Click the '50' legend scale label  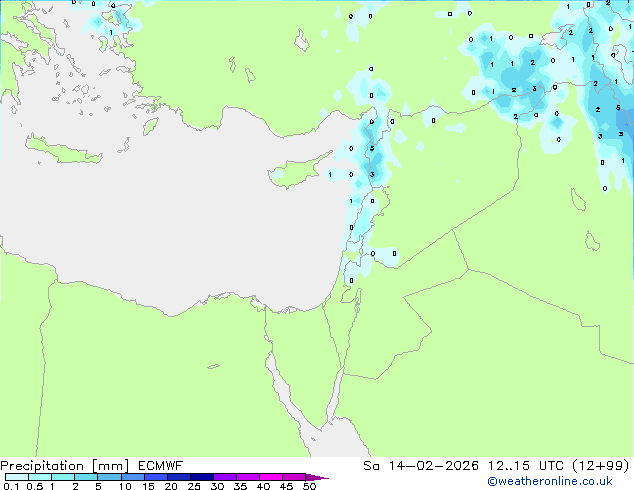309,486
